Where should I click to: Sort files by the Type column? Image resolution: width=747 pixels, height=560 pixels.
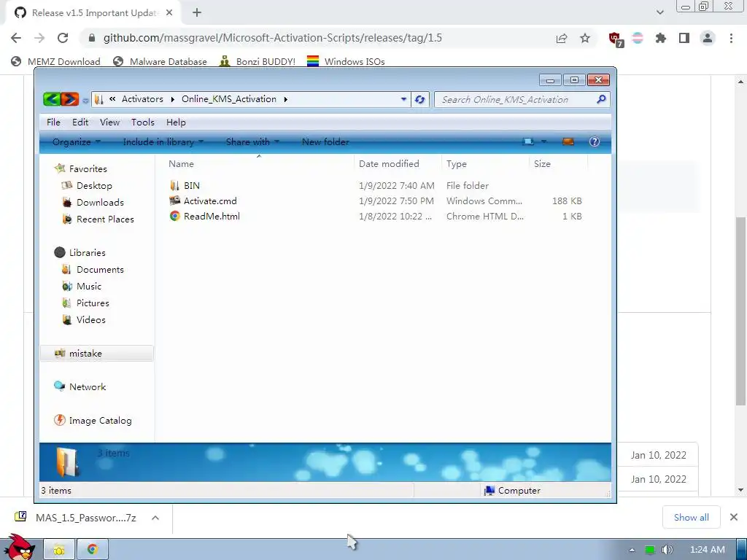coord(485,163)
